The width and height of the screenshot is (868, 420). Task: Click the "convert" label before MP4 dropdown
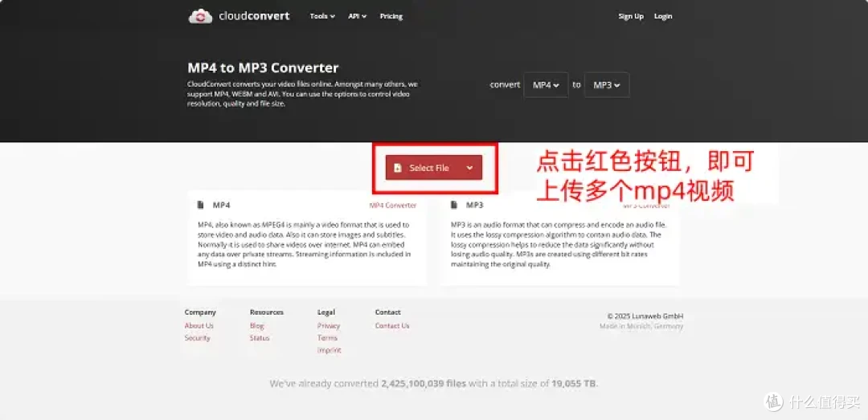click(x=505, y=85)
